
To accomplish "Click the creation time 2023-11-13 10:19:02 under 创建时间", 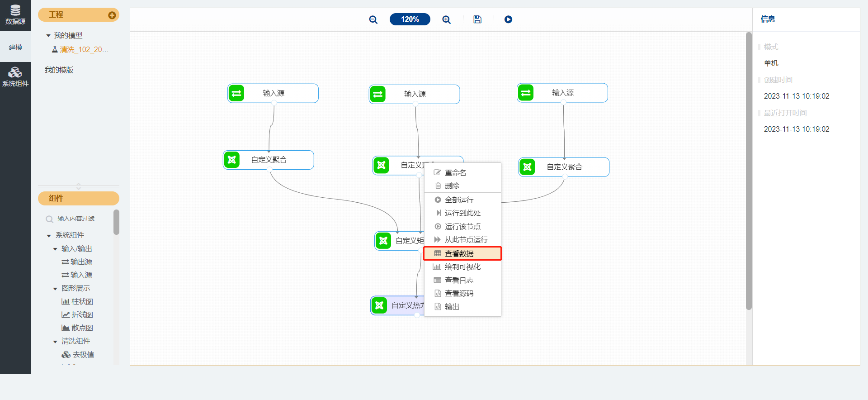I will pyautogui.click(x=797, y=96).
